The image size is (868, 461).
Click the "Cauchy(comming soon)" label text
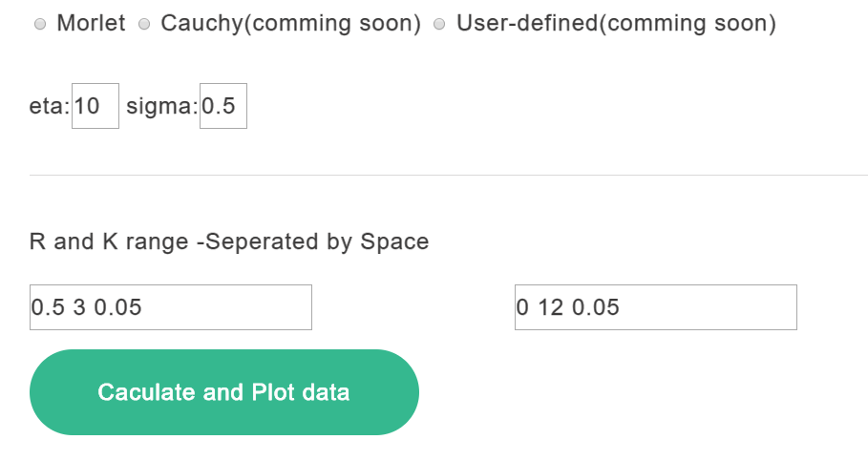point(290,24)
